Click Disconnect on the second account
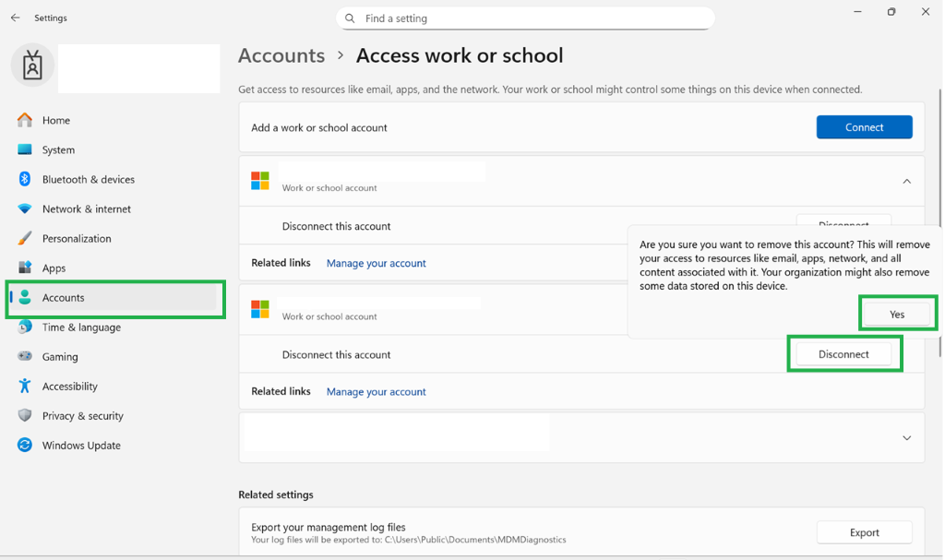Viewport: 945px width, 560px height. (843, 353)
